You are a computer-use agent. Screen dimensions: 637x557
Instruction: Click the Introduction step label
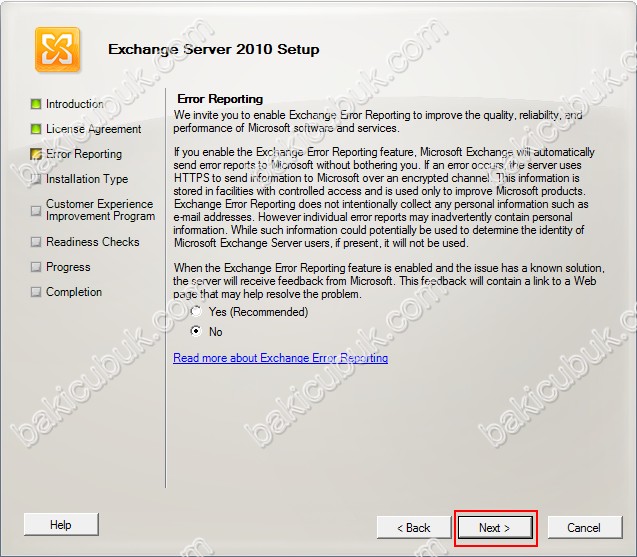(x=75, y=104)
